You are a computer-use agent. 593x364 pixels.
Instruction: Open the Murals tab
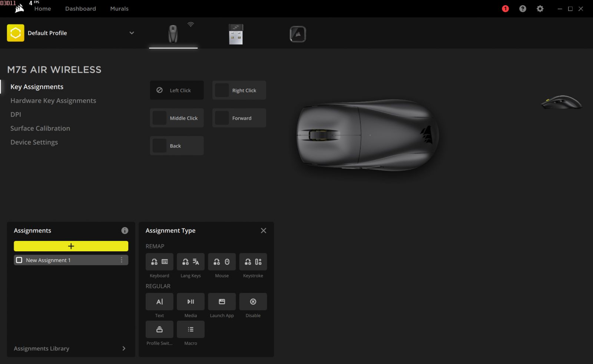pyautogui.click(x=119, y=9)
